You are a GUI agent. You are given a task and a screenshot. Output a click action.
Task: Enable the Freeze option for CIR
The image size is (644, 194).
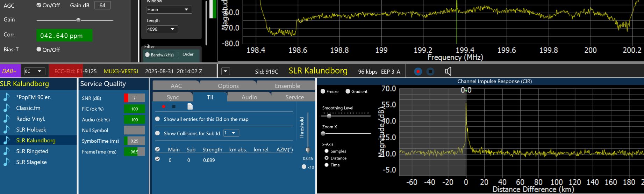pyautogui.click(x=323, y=91)
